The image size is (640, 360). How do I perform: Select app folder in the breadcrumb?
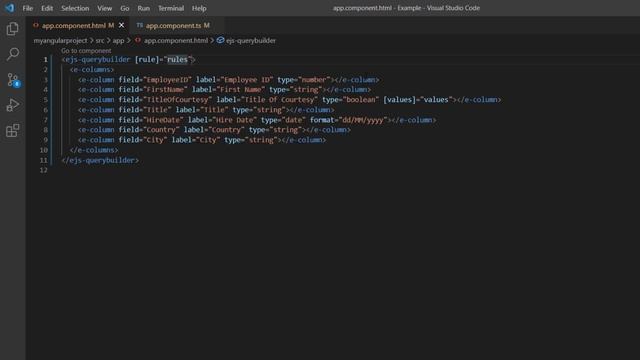(118, 40)
